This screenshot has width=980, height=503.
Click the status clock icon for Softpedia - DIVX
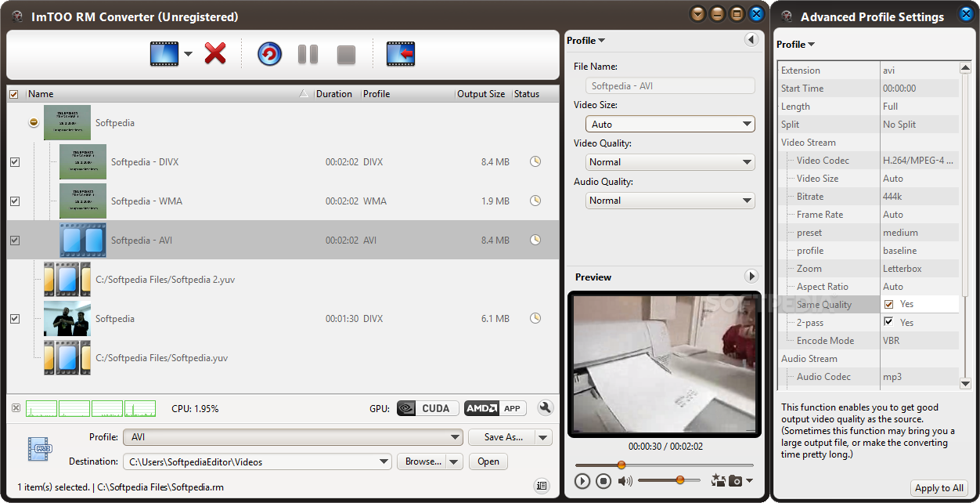click(x=535, y=161)
